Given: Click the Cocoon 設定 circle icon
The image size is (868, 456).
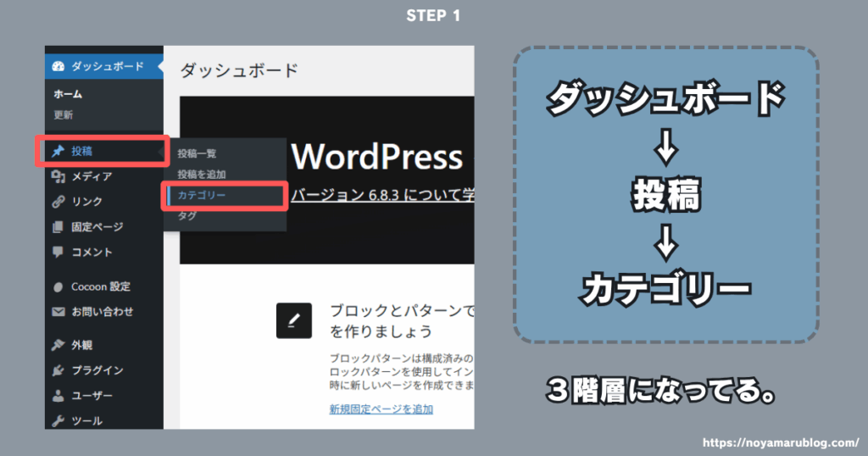Looking at the screenshot, I should click(58, 286).
